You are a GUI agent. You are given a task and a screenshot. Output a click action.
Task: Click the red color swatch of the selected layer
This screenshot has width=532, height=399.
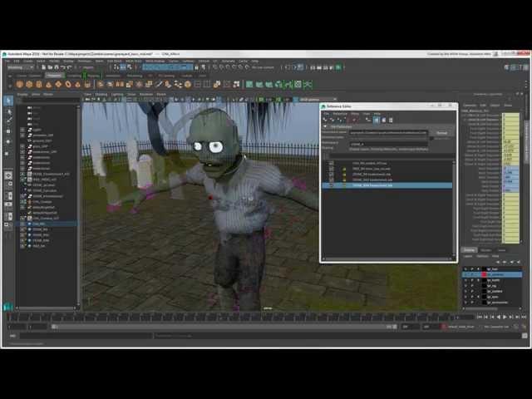point(485,274)
